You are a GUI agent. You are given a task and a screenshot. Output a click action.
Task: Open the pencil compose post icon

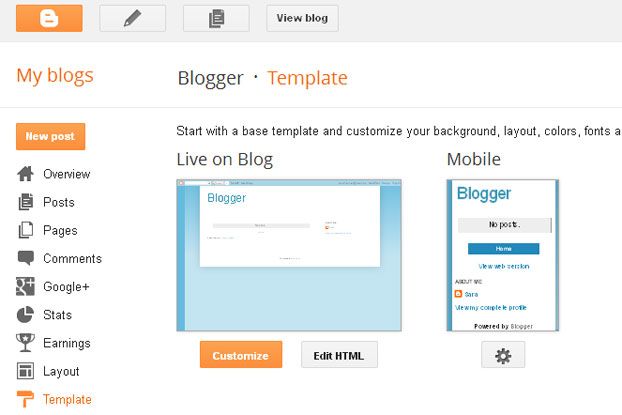coord(132,18)
